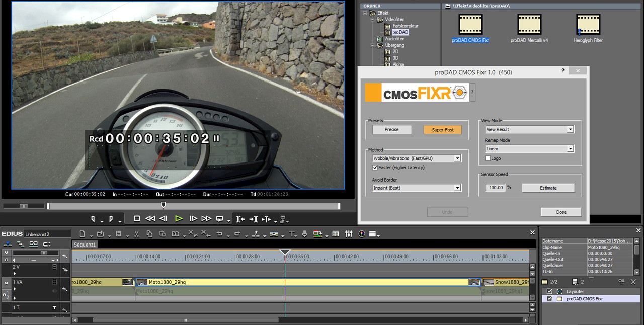Toggle insert/overwrite mode icon
The image size is (644, 325).
[x=8, y=243]
